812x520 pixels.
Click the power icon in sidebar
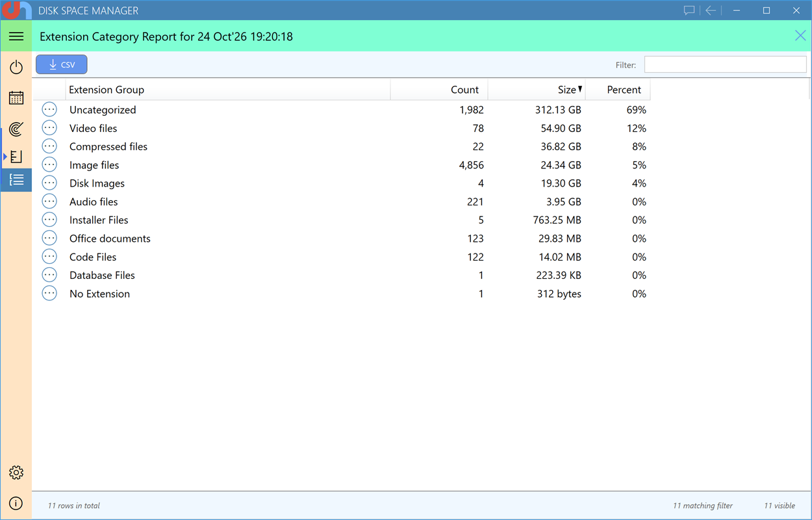16,67
